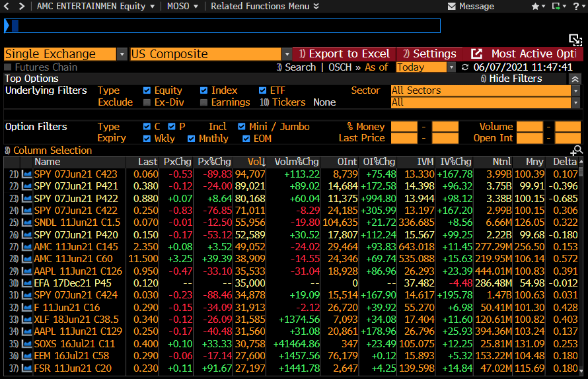Uncheck the ETF underlying type
Image resolution: width=588 pixels, height=379 pixels.
[x=262, y=90]
